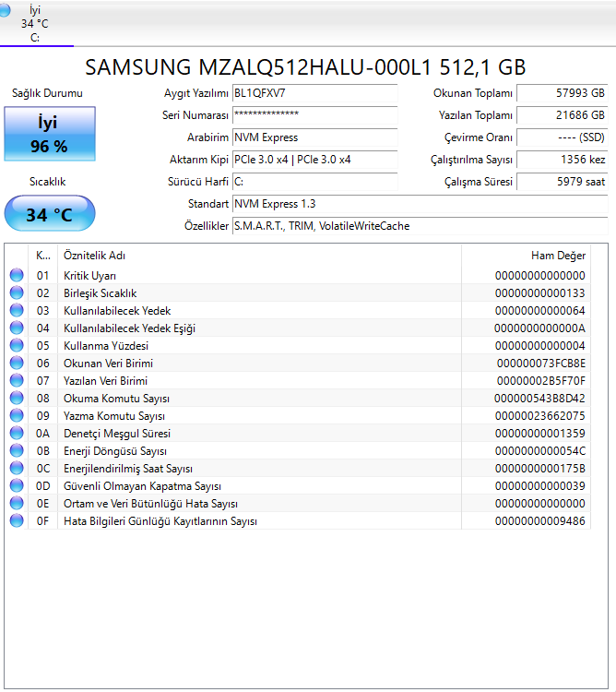
Task: Click the blue status orb beside the C: drive tab
Action: click(x=4, y=10)
